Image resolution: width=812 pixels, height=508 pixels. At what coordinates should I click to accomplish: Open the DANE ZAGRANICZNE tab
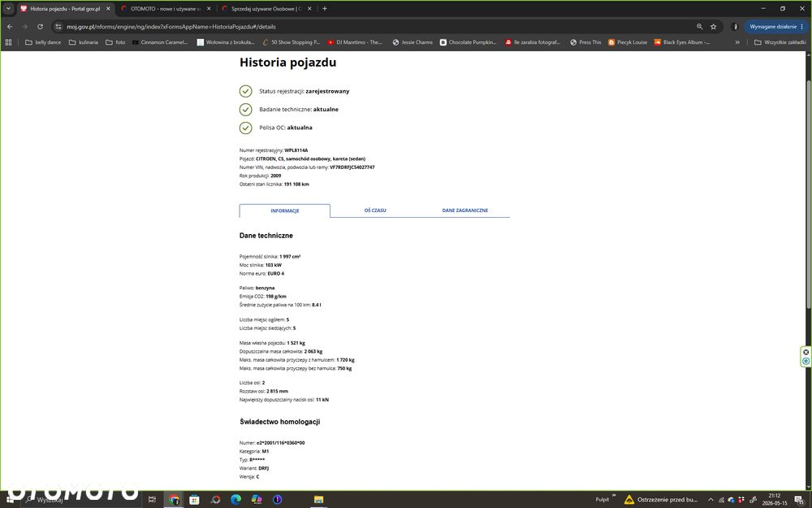pos(465,211)
